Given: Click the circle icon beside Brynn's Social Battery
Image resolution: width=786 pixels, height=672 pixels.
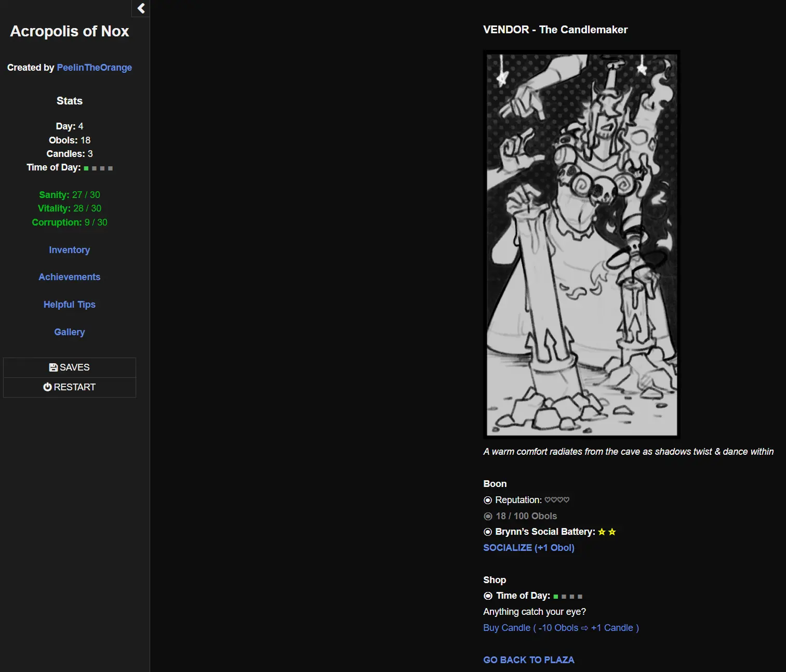Looking at the screenshot, I should 488,532.
